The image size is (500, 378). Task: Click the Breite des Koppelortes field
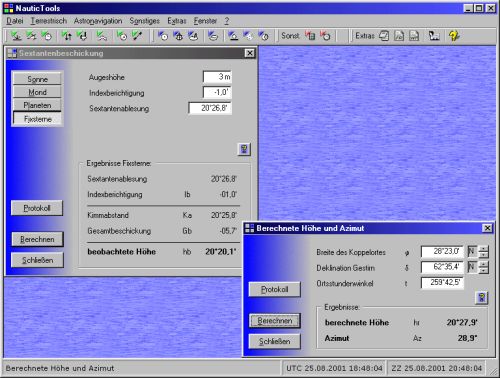[442, 251]
